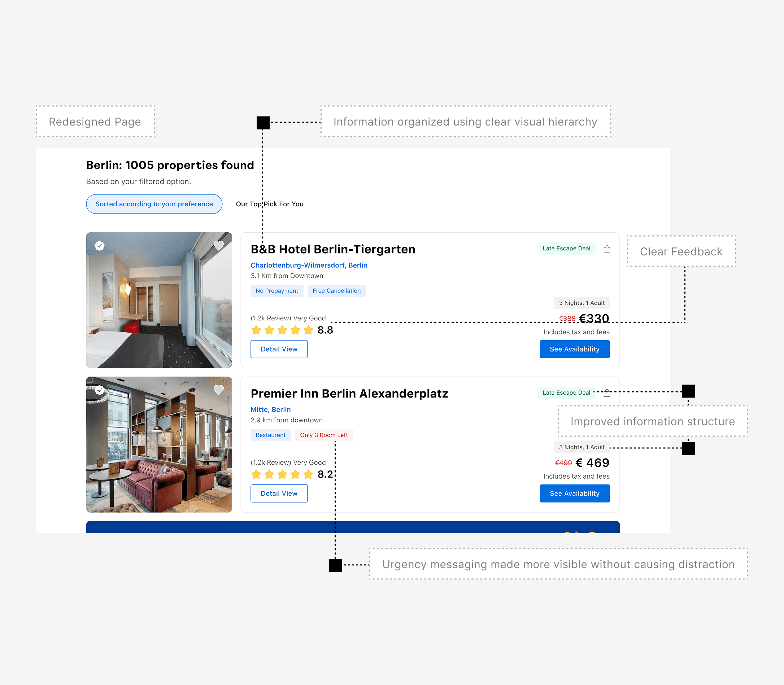Open Detail View for Premier Inn Berlin Alexanderplatz
784x685 pixels.
pyautogui.click(x=279, y=493)
